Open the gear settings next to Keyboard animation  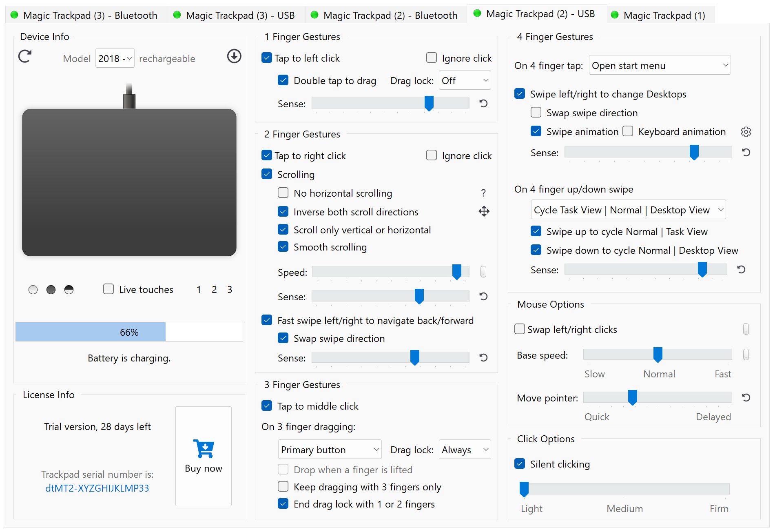click(746, 131)
